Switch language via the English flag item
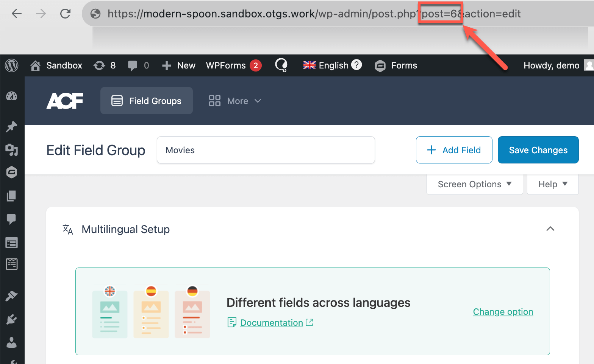The height and width of the screenshot is (364, 594). tap(326, 65)
